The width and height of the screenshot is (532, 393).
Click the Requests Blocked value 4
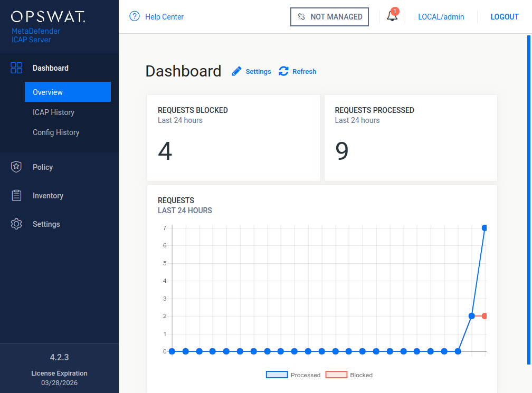[x=165, y=151]
